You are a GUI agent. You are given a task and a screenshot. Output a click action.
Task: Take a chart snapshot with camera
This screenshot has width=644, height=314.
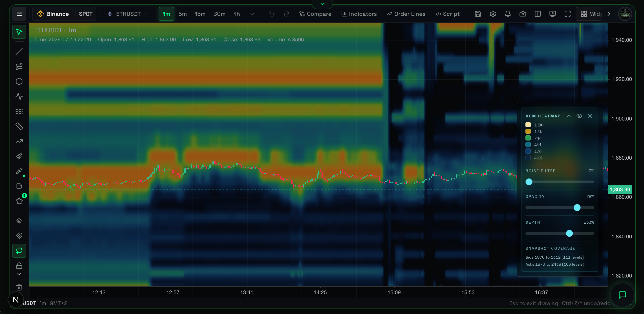[x=523, y=14]
